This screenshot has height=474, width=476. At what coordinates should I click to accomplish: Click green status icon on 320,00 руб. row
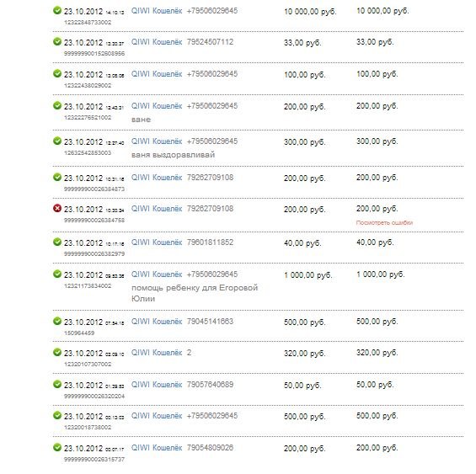(x=57, y=352)
